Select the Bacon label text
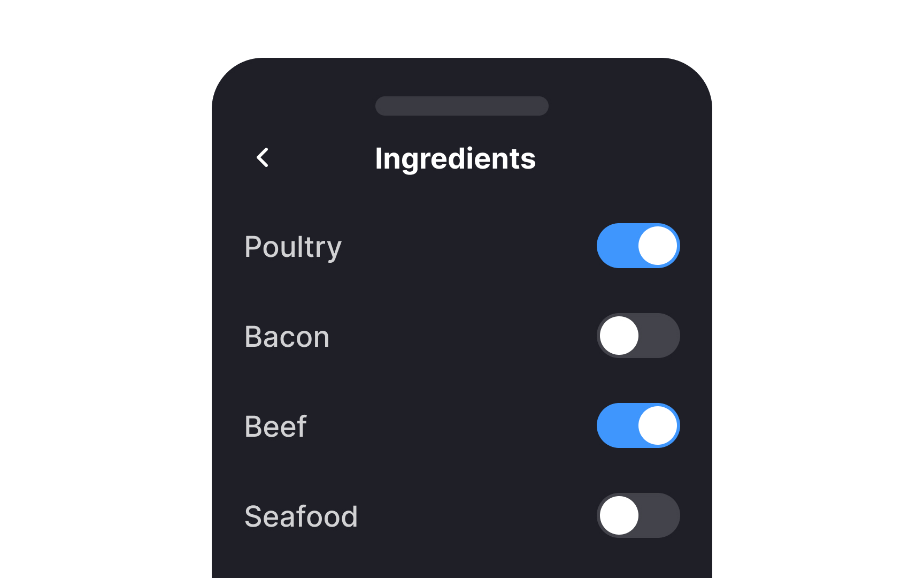 click(x=287, y=336)
